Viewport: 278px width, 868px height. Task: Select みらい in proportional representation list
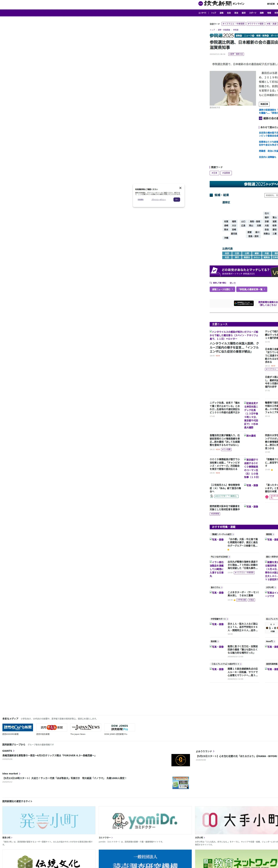coord(257,258)
